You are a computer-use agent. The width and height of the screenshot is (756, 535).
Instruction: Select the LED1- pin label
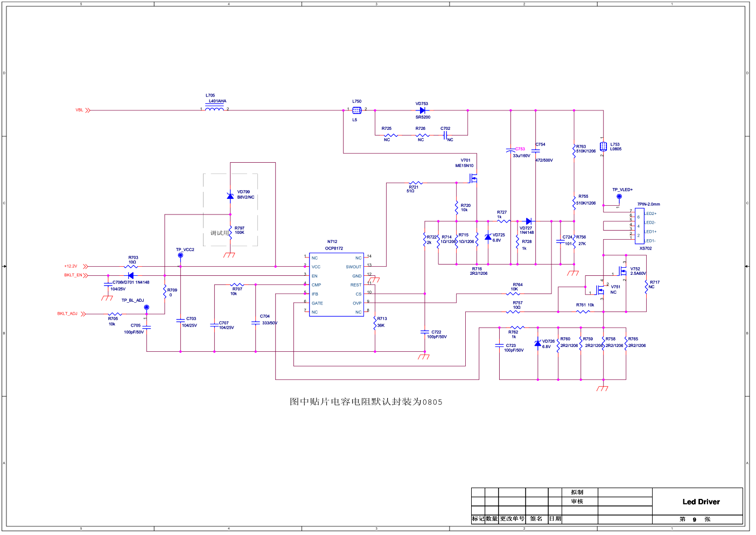coord(650,241)
